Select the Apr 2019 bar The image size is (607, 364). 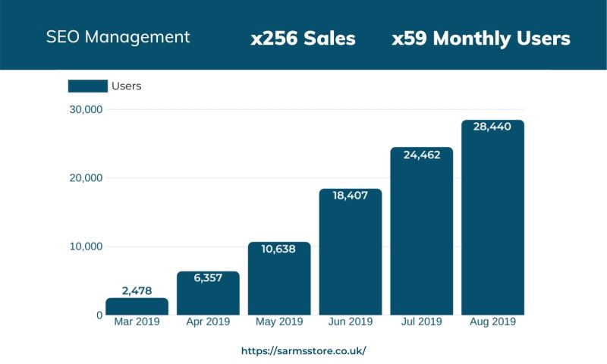coord(208,296)
